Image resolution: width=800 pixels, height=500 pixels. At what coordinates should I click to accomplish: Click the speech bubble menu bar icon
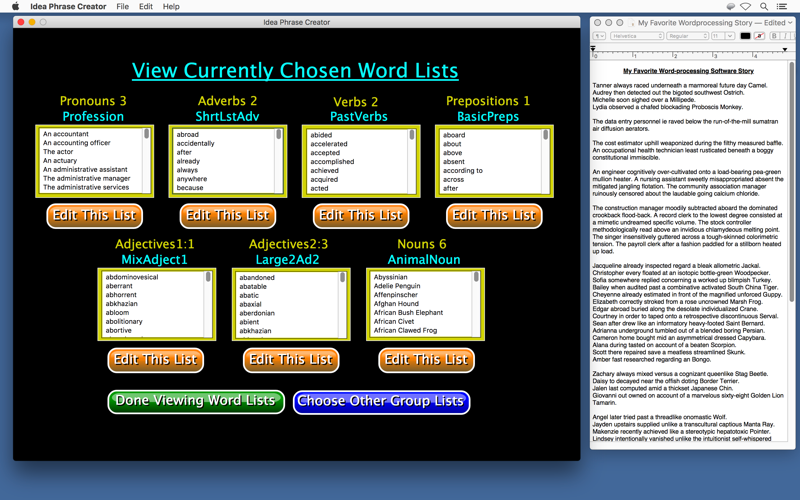(731, 6)
